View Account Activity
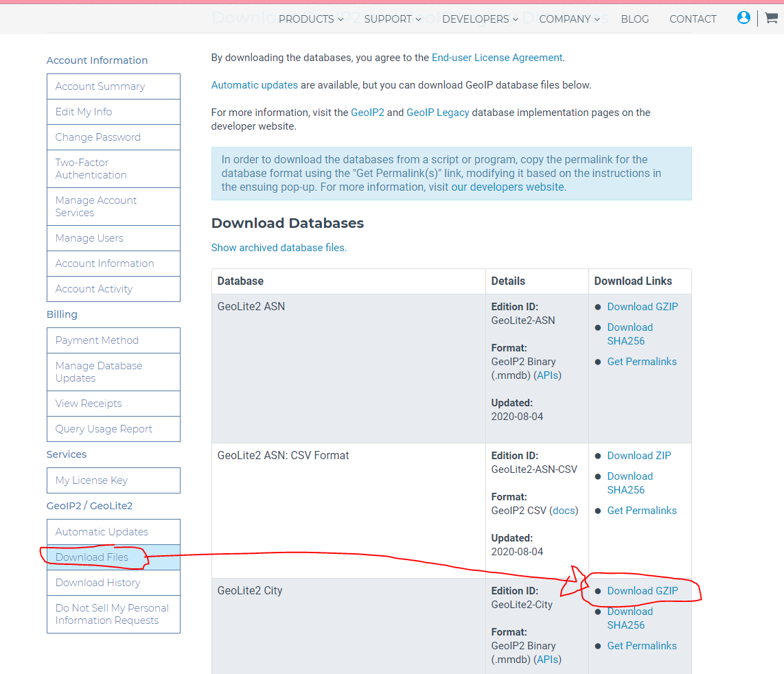 (x=113, y=289)
